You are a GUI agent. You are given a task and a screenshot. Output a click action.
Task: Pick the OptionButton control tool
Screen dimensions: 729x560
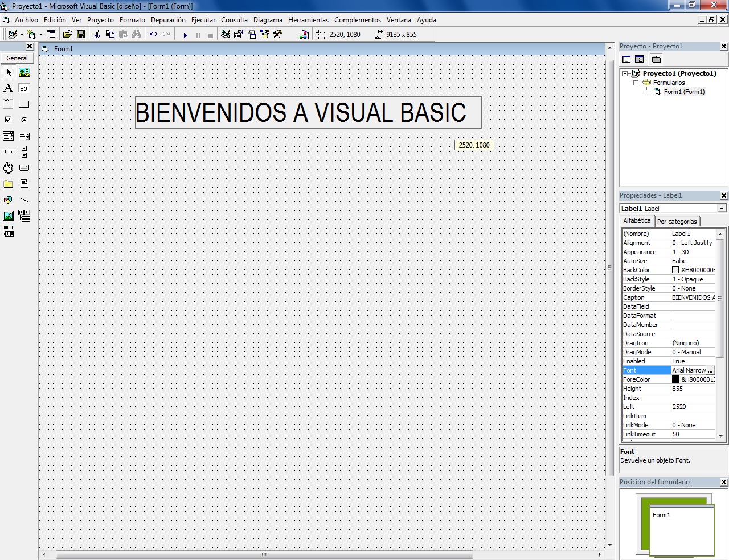[24, 120]
